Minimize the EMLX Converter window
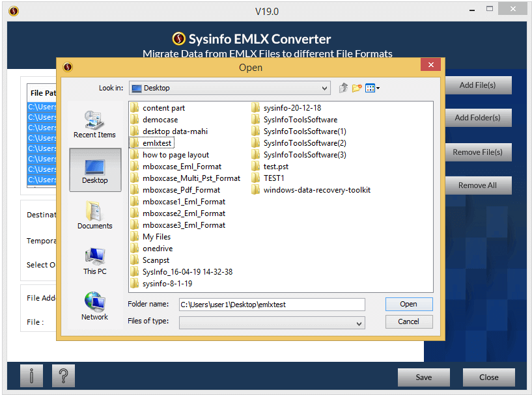This screenshot has width=532, height=395. (x=472, y=10)
